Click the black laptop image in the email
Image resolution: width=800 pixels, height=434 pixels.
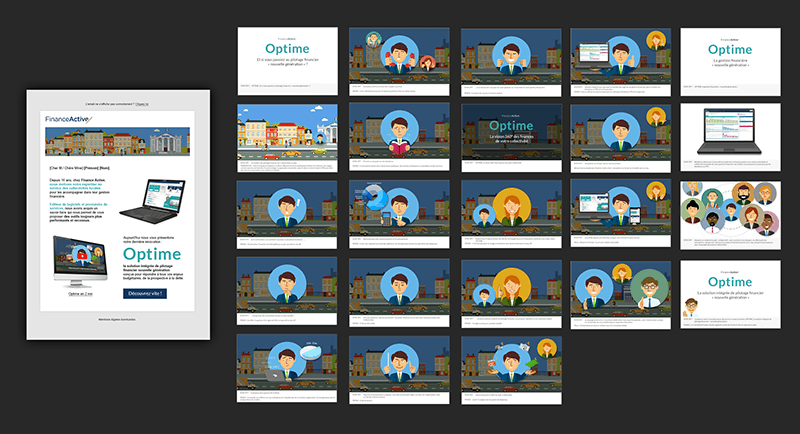tap(152, 201)
